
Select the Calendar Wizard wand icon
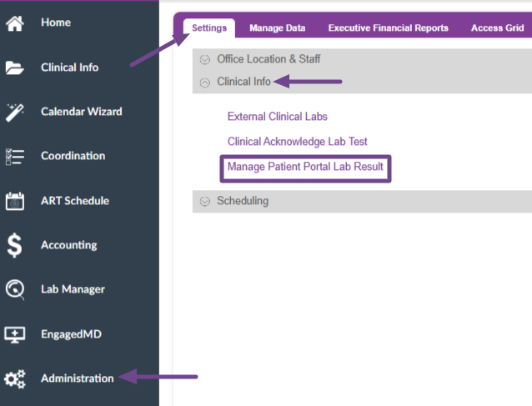[14, 113]
